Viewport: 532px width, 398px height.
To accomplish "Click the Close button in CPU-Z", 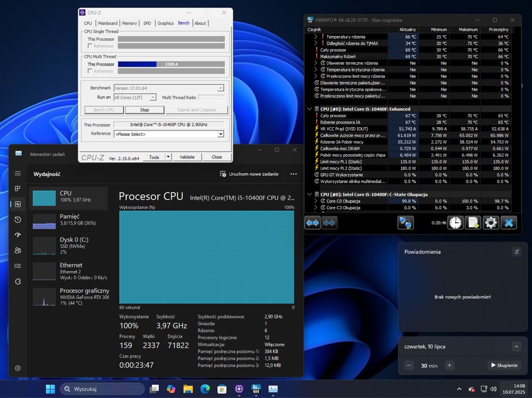I will click(217, 157).
